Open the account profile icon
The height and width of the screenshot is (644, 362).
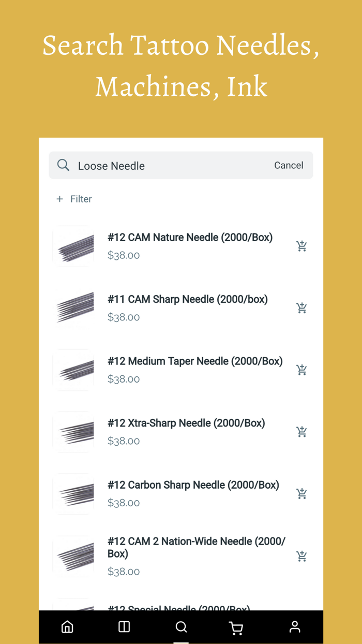click(294, 627)
